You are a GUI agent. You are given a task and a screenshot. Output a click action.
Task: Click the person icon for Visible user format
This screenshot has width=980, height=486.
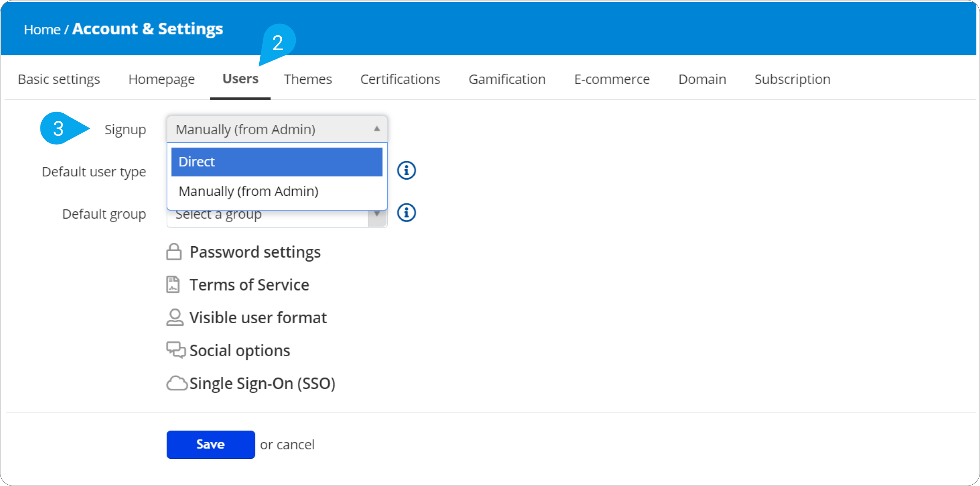(175, 317)
